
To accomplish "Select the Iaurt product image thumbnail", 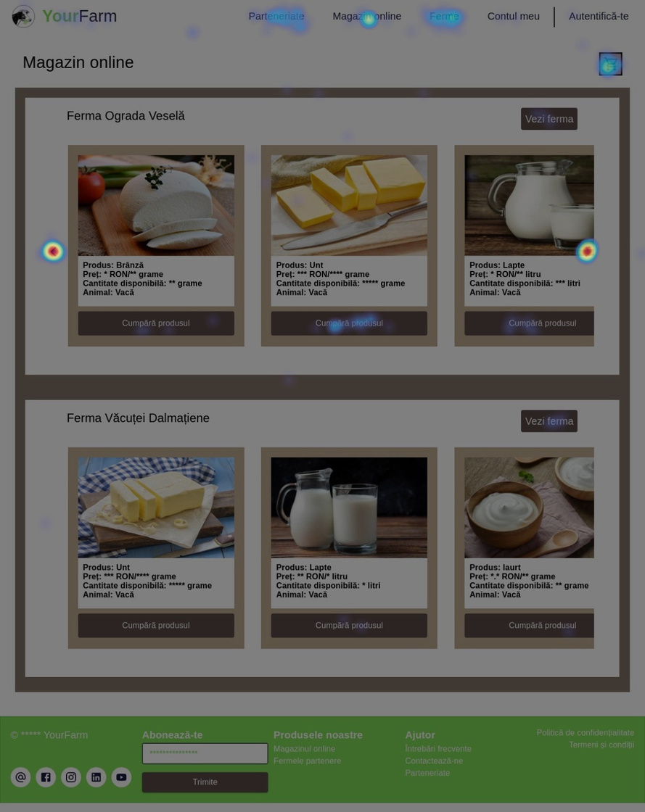I will click(x=529, y=507).
